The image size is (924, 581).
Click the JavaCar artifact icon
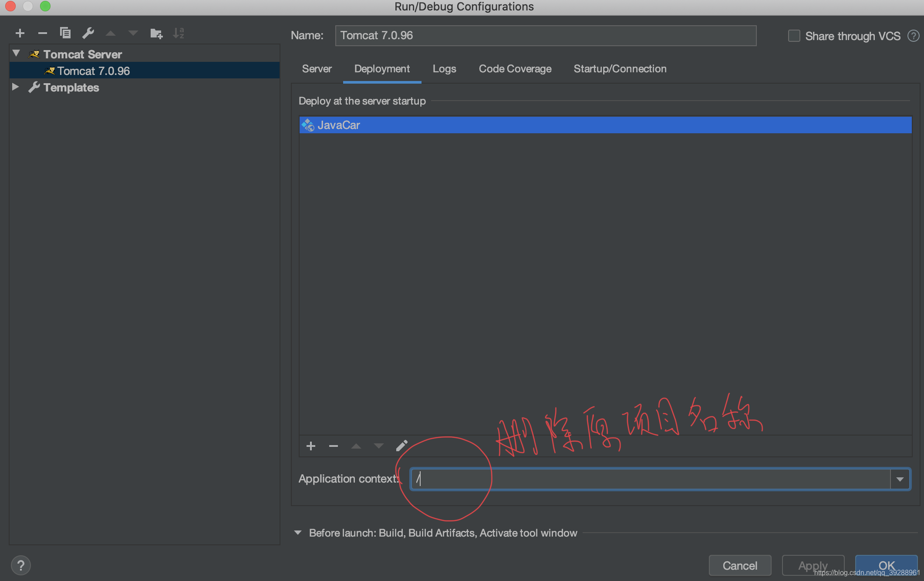(308, 125)
